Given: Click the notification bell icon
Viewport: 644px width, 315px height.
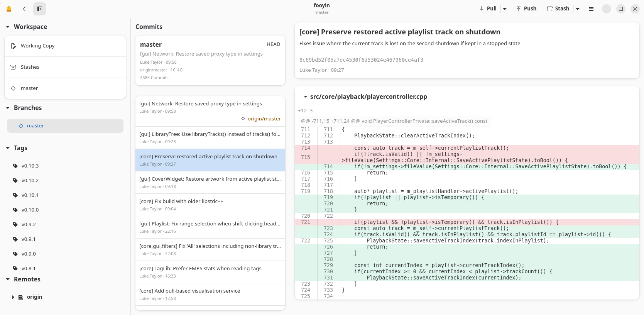Looking at the screenshot, I should pos(9,9).
